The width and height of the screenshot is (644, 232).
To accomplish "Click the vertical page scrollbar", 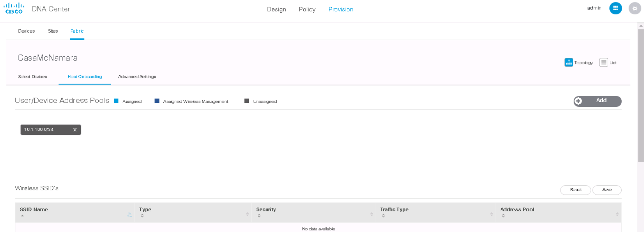I will pyautogui.click(x=641, y=96).
